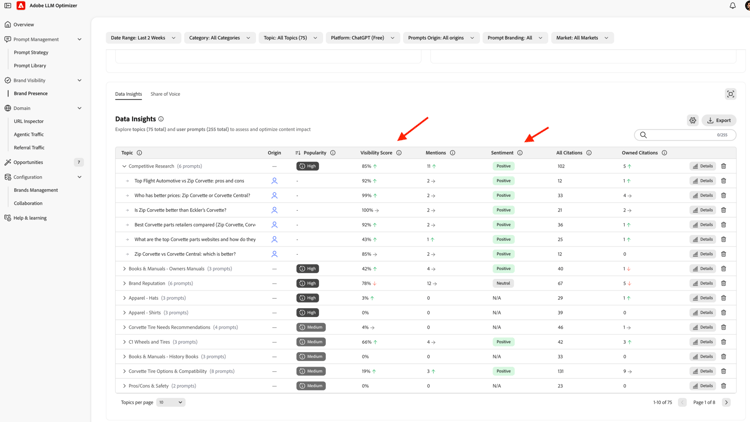This screenshot has width=750, height=422.
Task: Collapse the Competitive Research topic
Action: 124,167
